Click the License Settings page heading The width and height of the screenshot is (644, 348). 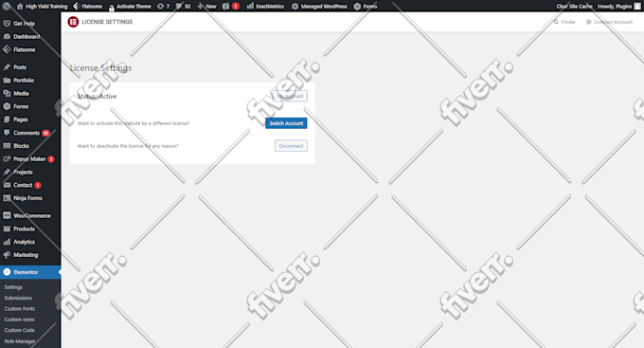click(x=100, y=68)
